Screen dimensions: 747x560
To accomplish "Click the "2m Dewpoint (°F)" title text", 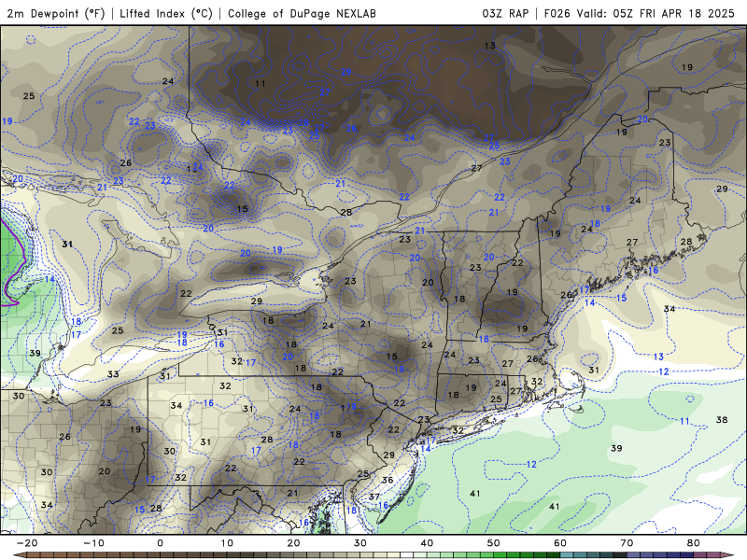I will pos(56,13).
